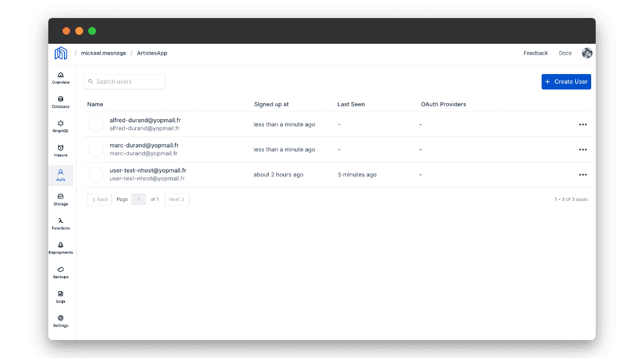Open options menu for alfred-durand user
644x358 pixels.
coord(583,124)
